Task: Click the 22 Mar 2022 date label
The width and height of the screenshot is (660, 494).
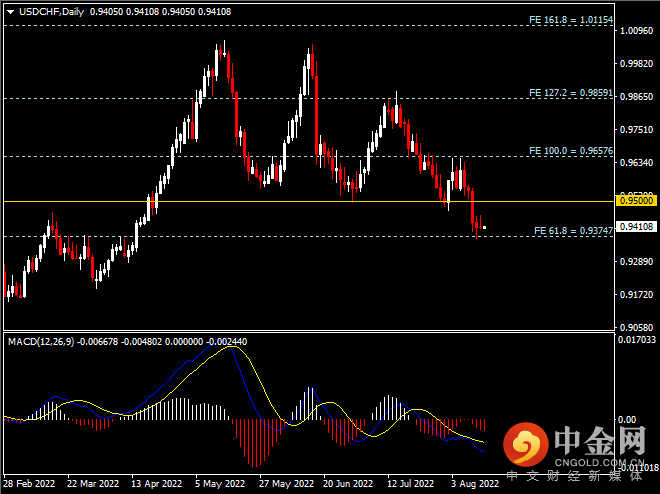Action: click(x=93, y=483)
